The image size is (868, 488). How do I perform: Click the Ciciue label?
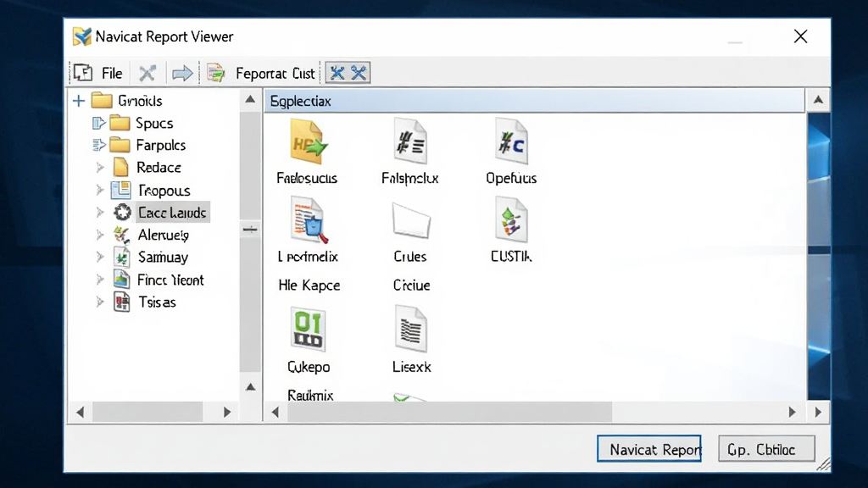[x=411, y=286]
